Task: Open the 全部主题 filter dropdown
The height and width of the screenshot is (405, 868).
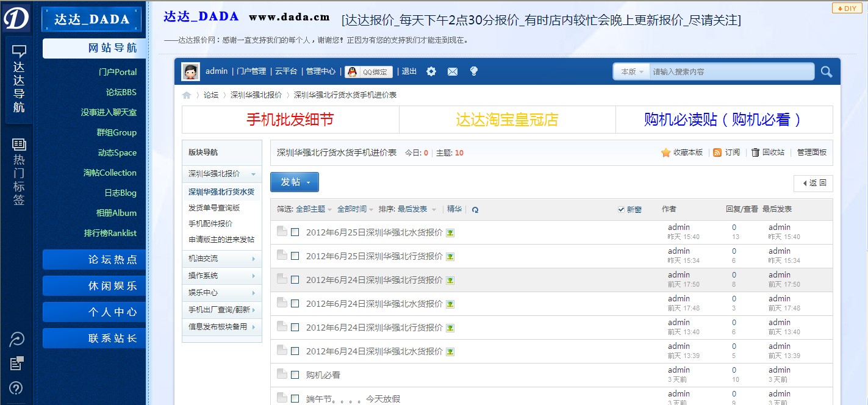Action: (x=314, y=209)
